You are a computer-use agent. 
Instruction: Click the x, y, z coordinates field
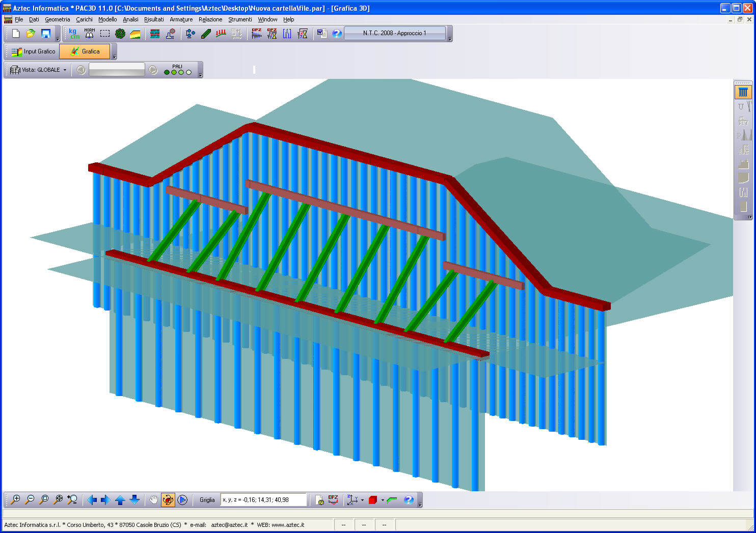click(263, 500)
